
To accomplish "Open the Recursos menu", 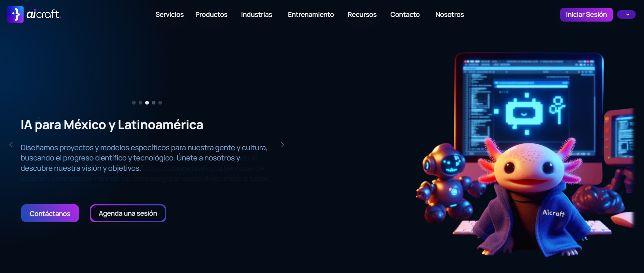I will coord(362,15).
